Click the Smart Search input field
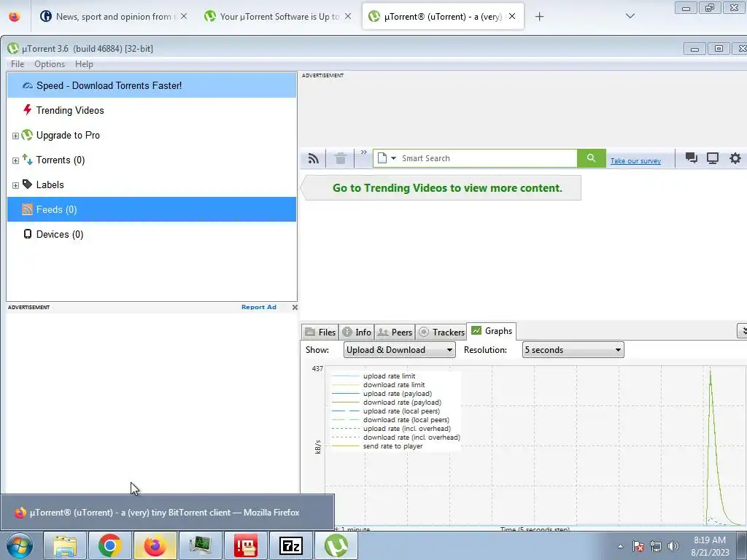The width and height of the screenshot is (747, 560). coord(488,158)
